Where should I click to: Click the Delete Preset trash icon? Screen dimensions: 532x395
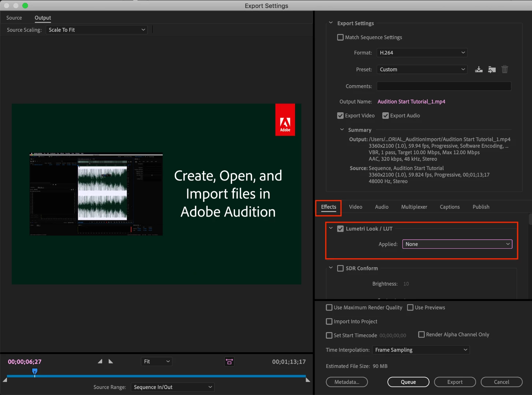click(505, 69)
